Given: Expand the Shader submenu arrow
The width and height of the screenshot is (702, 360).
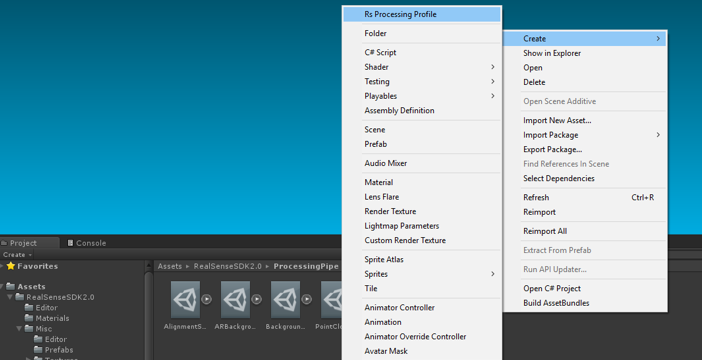Looking at the screenshot, I should tap(492, 67).
